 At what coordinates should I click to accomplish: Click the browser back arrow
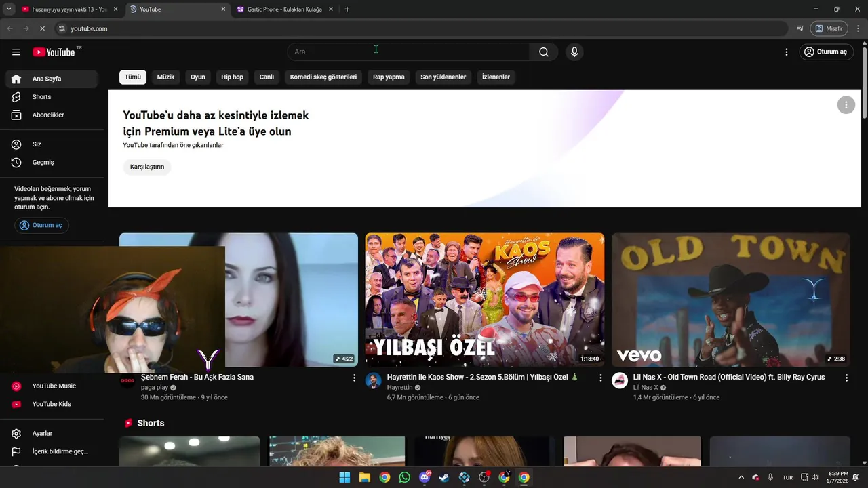coord(9,28)
